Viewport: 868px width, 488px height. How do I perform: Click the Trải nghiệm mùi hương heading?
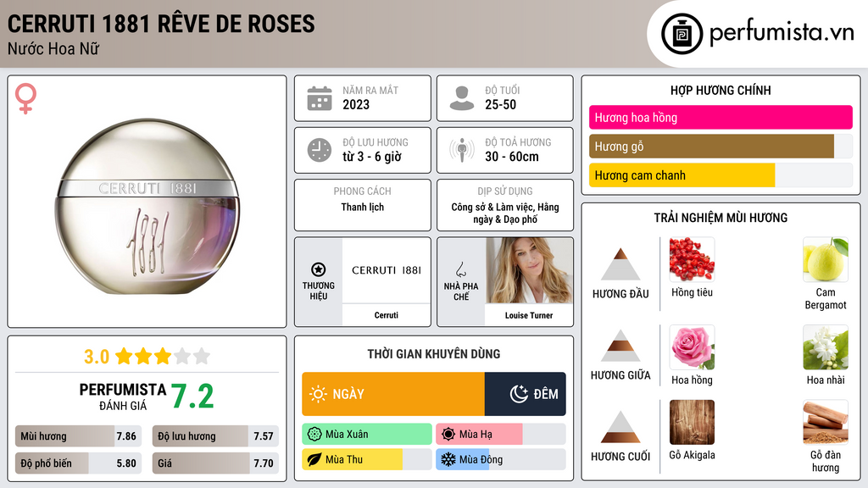coord(721,218)
